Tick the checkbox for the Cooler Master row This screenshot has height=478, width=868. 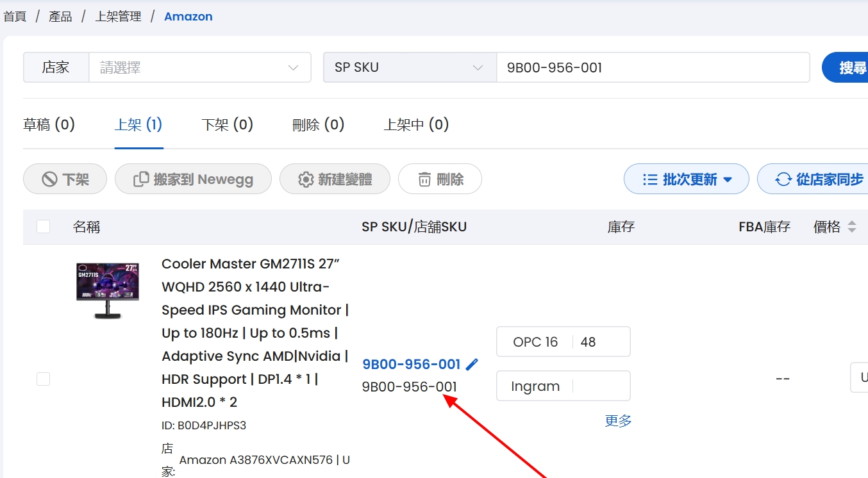[43, 379]
